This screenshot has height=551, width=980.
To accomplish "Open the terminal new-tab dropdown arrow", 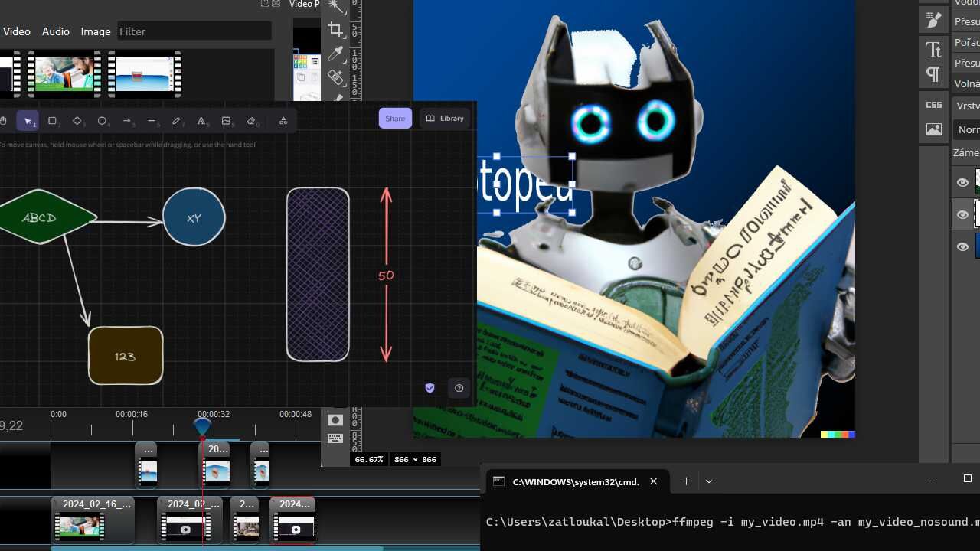I will pos(709,481).
